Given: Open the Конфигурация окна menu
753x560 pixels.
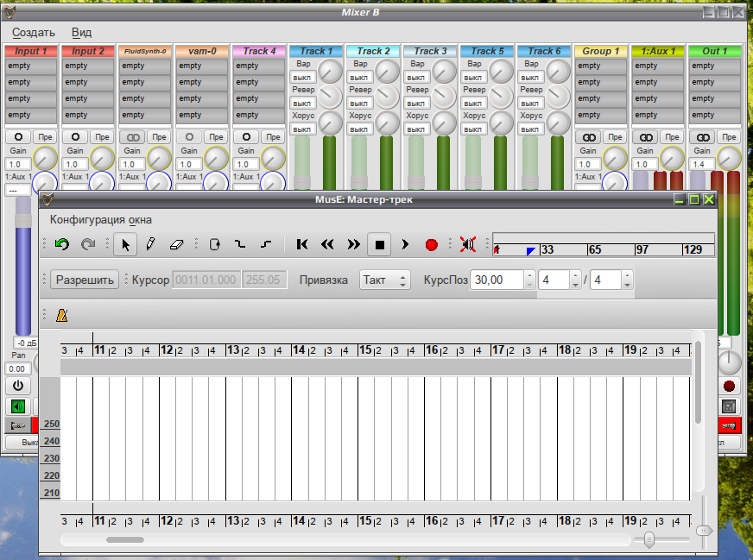Looking at the screenshot, I should [101, 220].
